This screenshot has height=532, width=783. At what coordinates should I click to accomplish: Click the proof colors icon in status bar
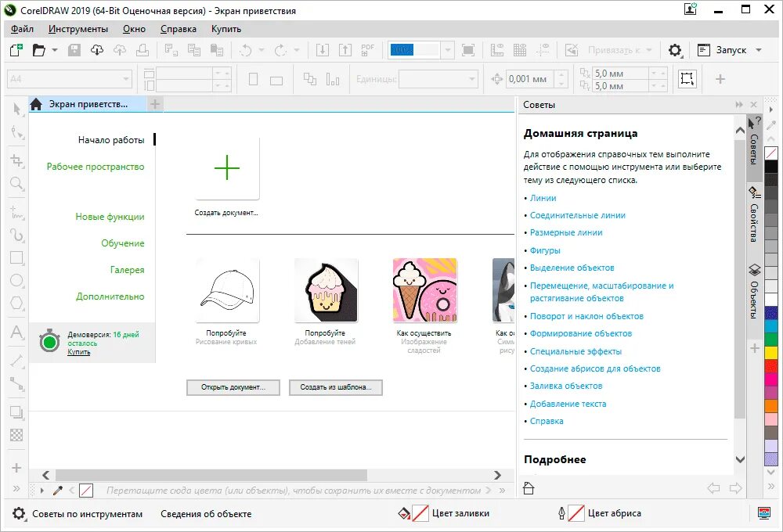764,513
